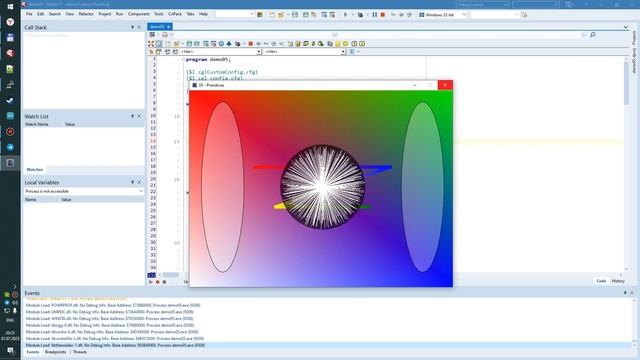Pin the Watch List panel

pos(132,116)
